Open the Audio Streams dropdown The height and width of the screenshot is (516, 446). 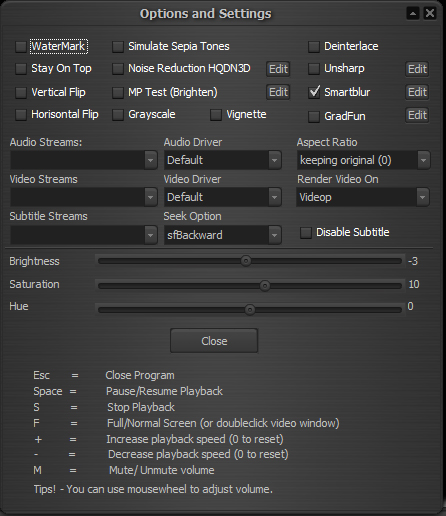click(x=84, y=160)
